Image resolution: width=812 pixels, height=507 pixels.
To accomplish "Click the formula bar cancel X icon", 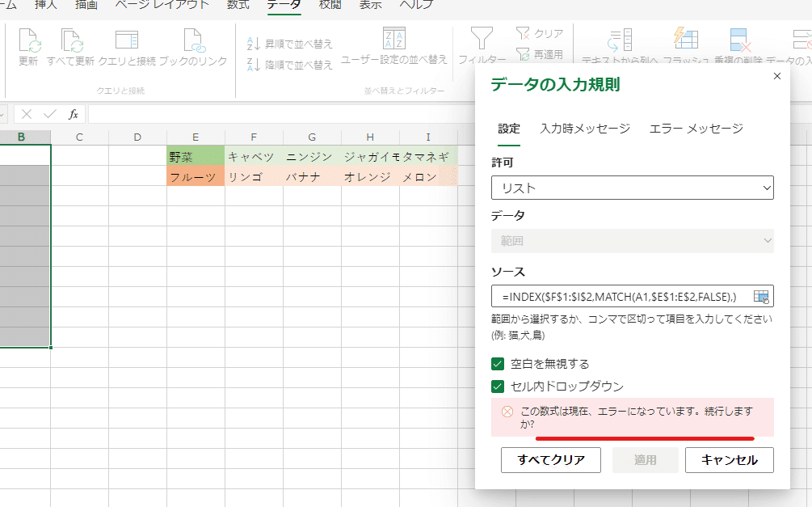I will coord(27,114).
